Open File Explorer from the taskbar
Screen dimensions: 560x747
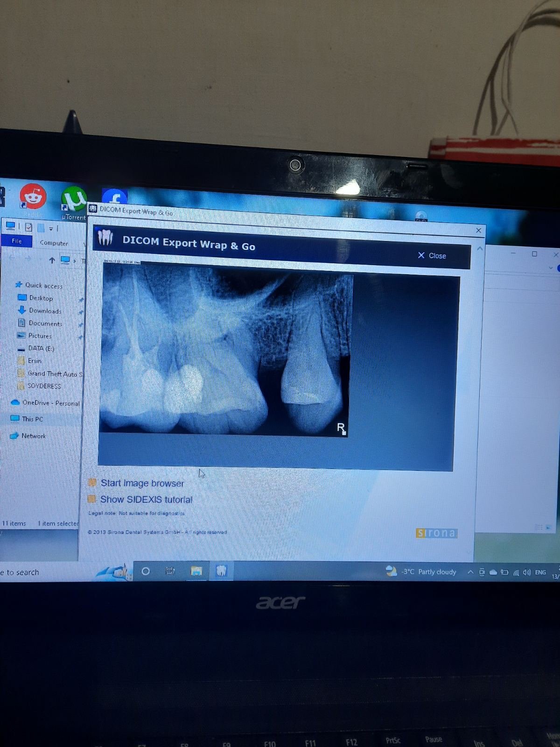click(196, 571)
